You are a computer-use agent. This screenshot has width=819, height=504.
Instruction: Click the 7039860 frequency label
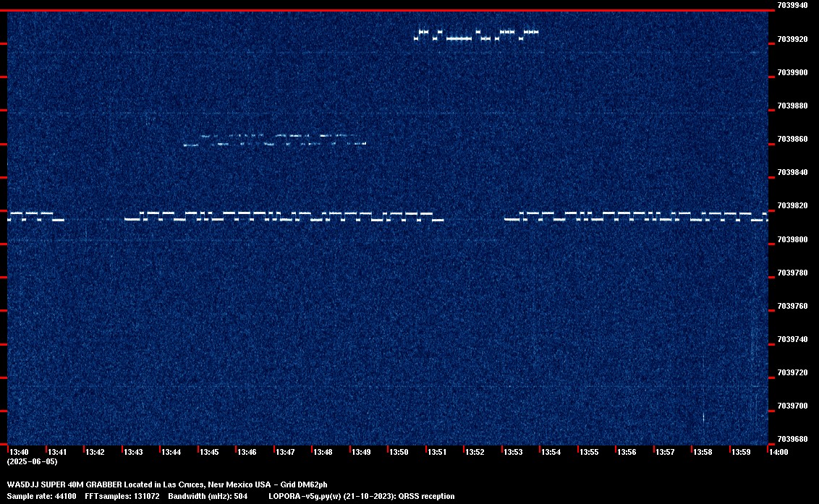click(x=792, y=140)
